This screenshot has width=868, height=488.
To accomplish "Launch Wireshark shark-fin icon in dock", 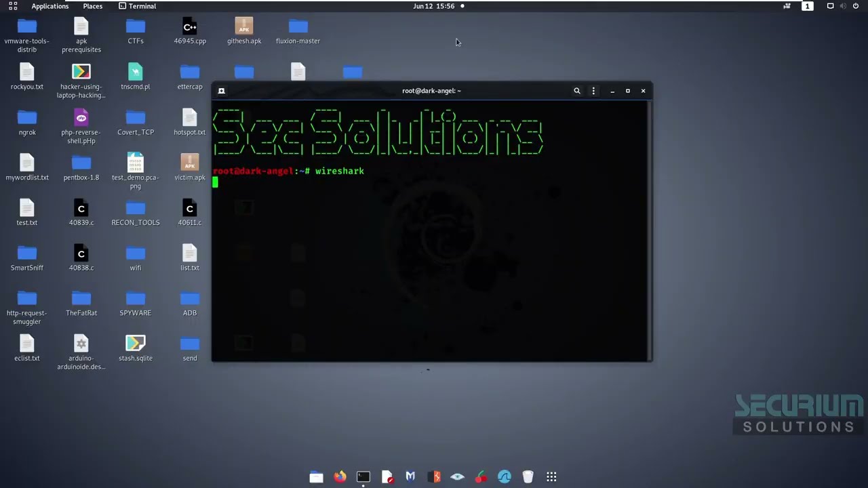I will 505,477.
